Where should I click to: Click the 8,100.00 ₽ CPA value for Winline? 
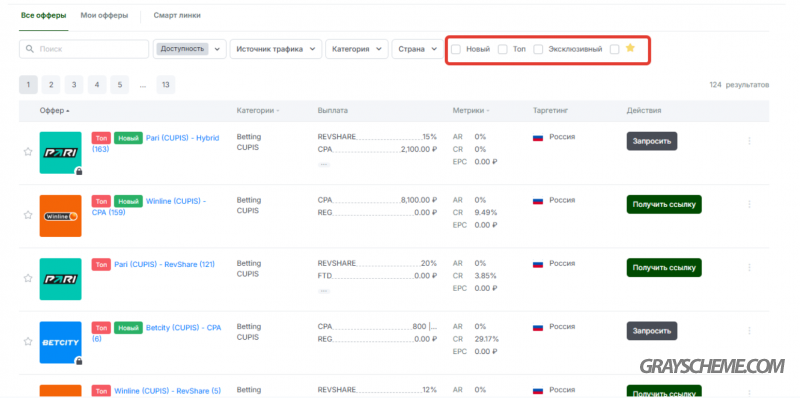(x=419, y=200)
